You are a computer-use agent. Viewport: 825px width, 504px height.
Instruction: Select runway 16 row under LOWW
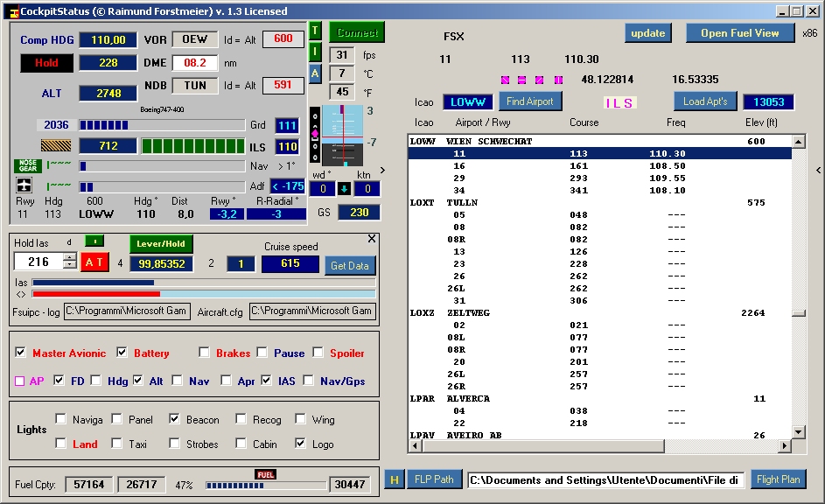coord(600,165)
